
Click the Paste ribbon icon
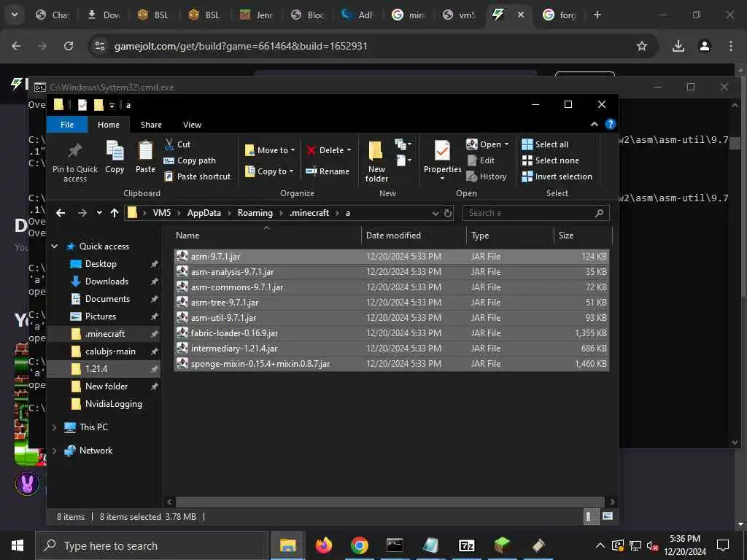pos(145,157)
